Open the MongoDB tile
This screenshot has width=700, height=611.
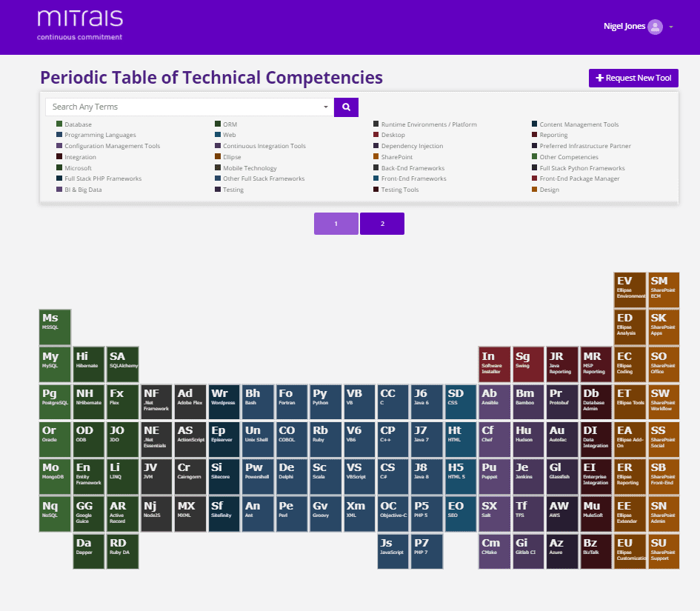[x=55, y=476]
